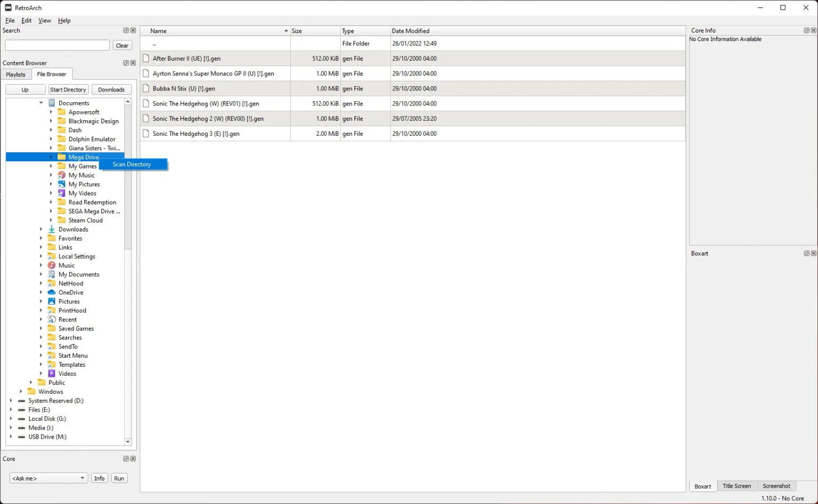818x504 pixels.
Task: Collapse the Documents tree node
Action: click(x=41, y=103)
